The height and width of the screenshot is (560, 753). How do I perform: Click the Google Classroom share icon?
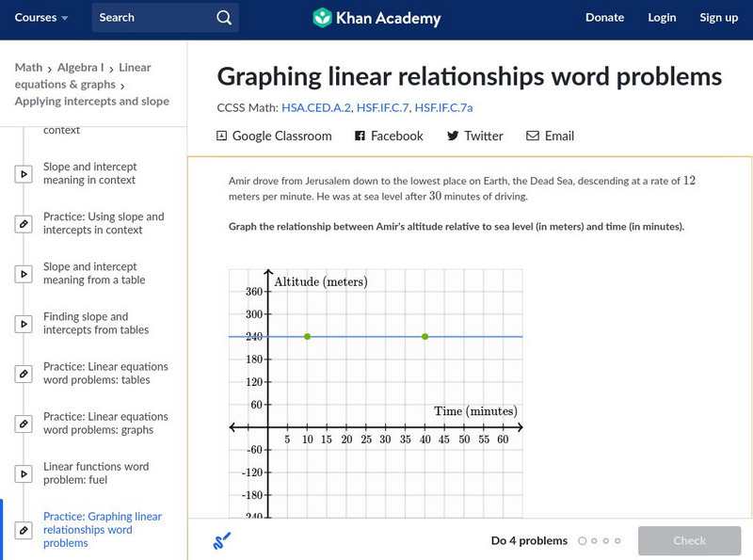pyautogui.click(x=222, y=136)
